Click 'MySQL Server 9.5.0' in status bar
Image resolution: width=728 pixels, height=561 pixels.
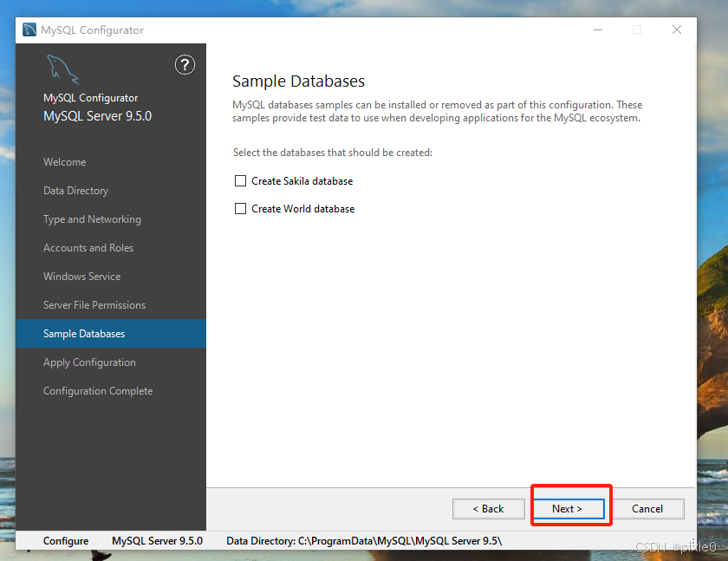[158, 541]
